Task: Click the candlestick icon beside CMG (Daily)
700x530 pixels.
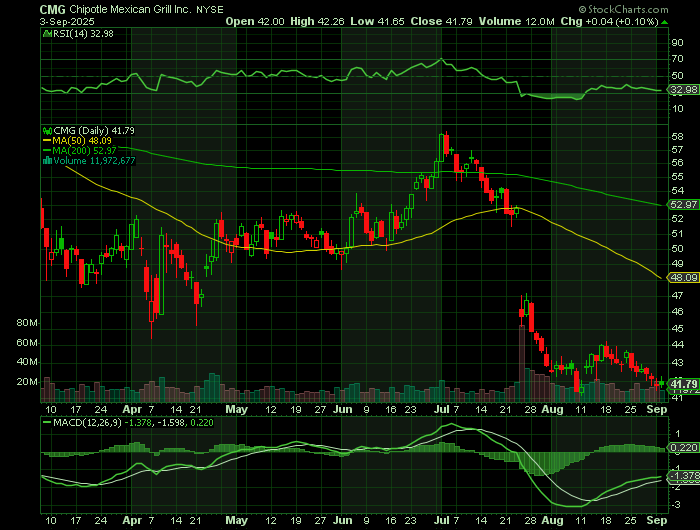Action: [x=47, y=131]
